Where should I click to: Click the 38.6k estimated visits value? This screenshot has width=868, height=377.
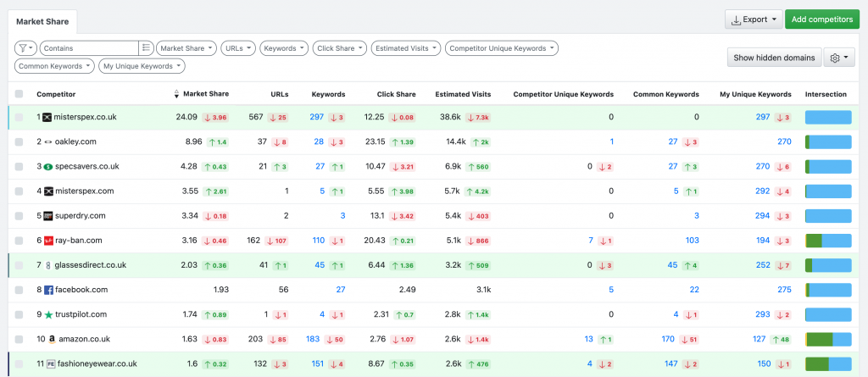pyautogui.click(x=450, y=118)
